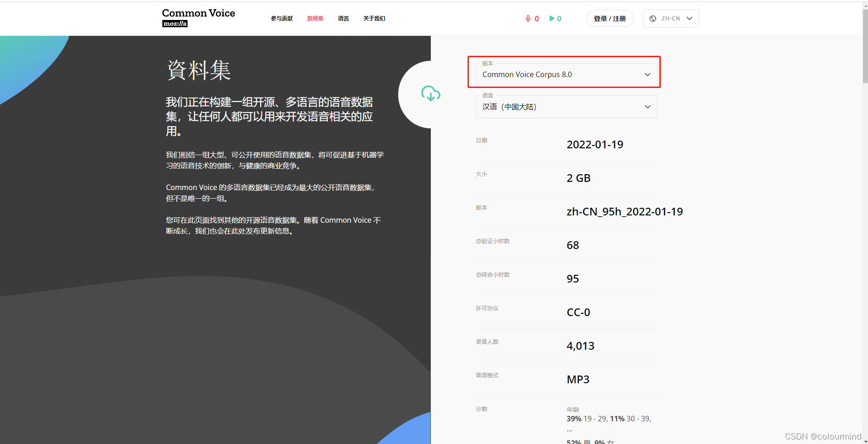Click the cloud download icon
The width and height of the screenshot is (868, 444).
pos(430,94)
